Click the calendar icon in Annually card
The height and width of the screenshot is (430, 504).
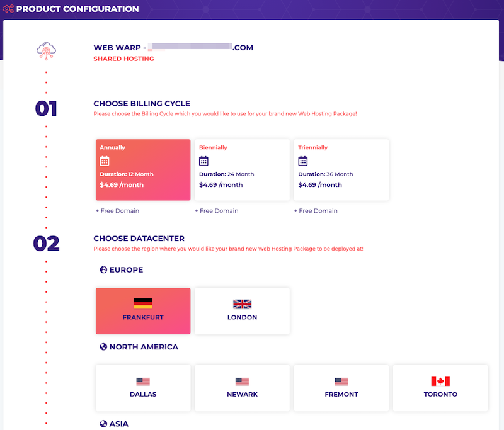(105, 161)
